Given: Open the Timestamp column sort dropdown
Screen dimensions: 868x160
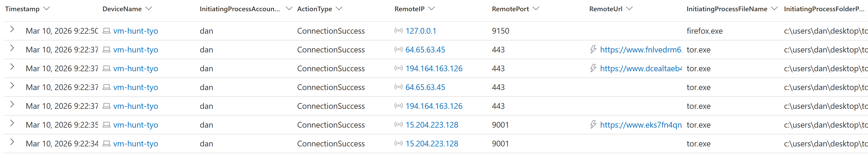Looking at the screenshot, I should tap(47, 8).
